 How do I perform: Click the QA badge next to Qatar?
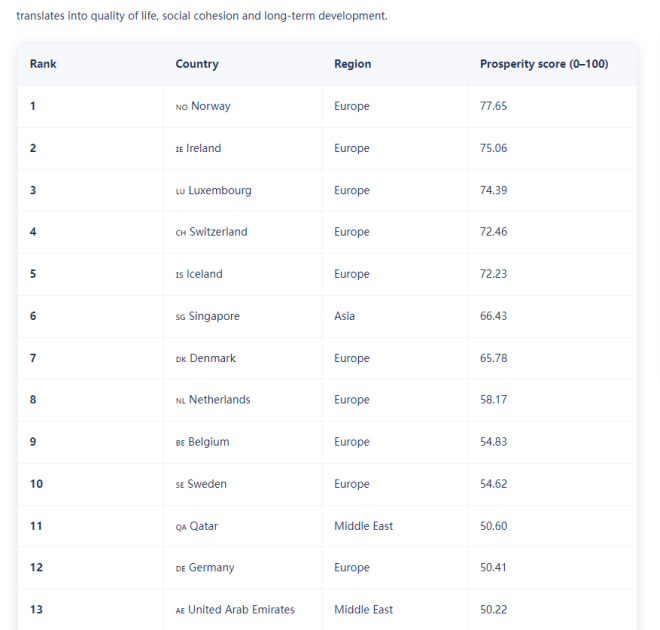(181, 527)
